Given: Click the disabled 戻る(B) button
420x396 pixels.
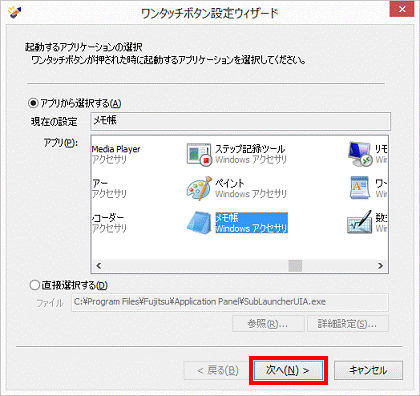Looking at the screenshot, I should point(217,370).
